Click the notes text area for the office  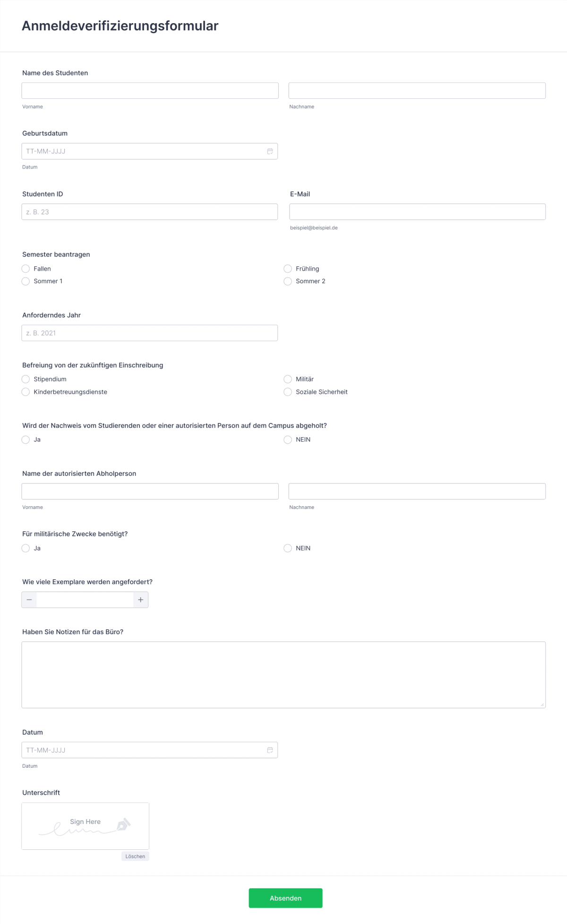click(x=283, y=674)
